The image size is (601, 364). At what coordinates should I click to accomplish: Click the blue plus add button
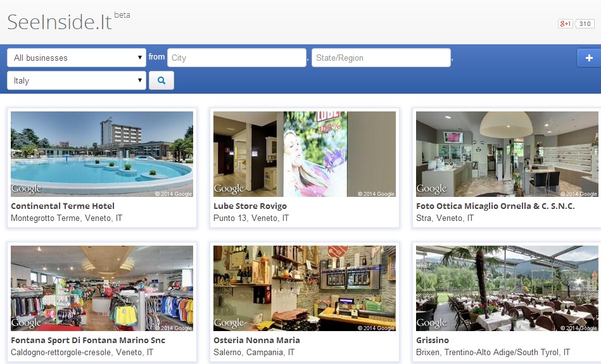click(x=589, y=58)
